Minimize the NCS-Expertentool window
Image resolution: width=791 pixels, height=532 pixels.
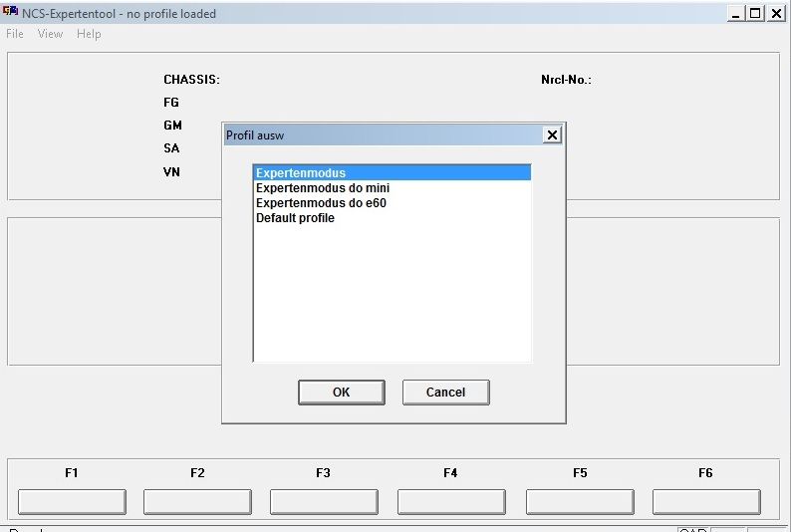pyautogui.click(x=736, y=14)
